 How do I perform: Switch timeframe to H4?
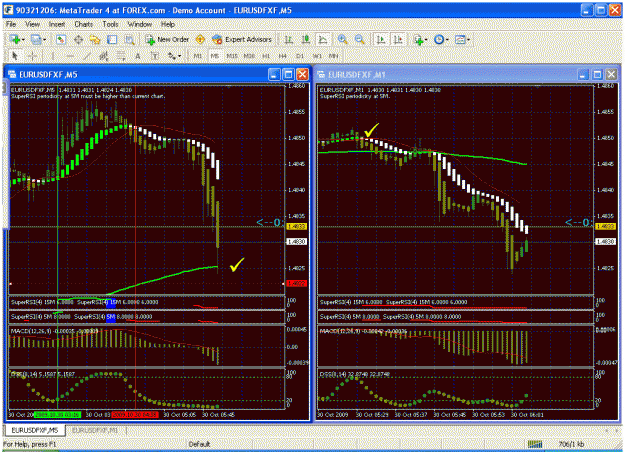point(283,56)
